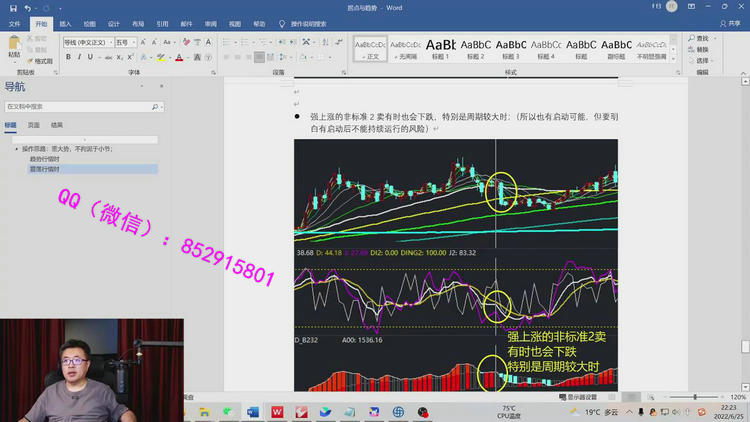The height and width of the screenshot is (422, 750).
Task: Click the search magnifier in navigation pane
Action: (156, 106)
